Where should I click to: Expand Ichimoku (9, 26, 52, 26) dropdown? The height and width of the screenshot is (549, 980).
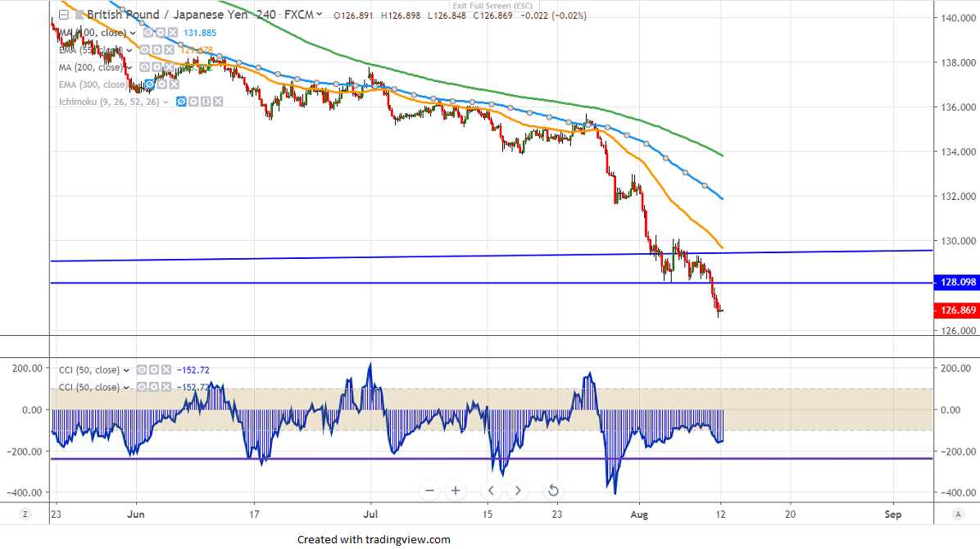[x=166, y=102]
